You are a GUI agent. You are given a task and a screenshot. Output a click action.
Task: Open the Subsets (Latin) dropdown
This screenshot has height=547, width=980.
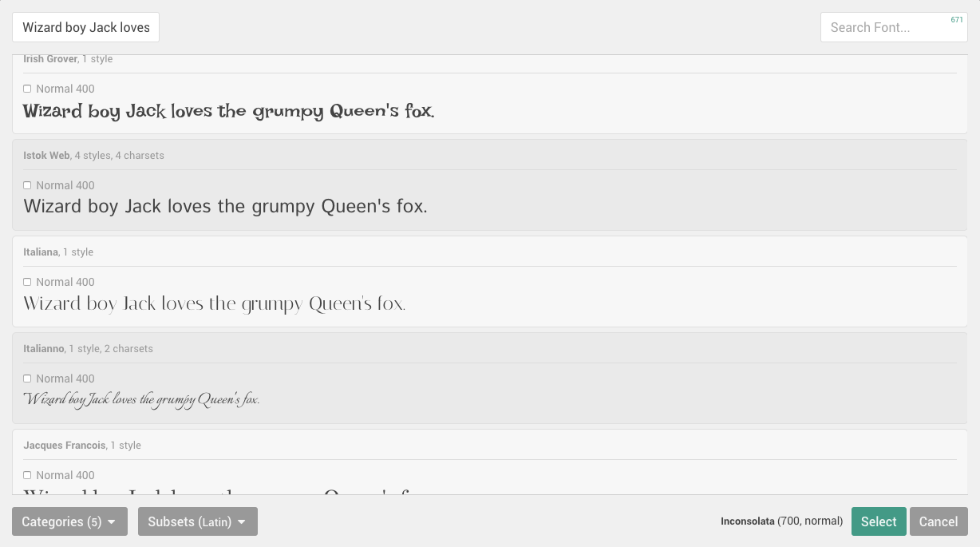[x=197, y=521]
